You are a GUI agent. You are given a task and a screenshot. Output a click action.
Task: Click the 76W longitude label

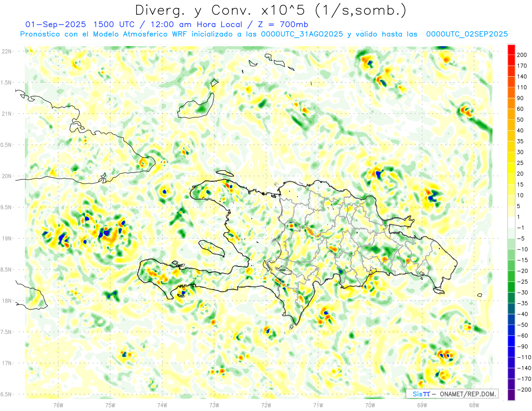58,405
